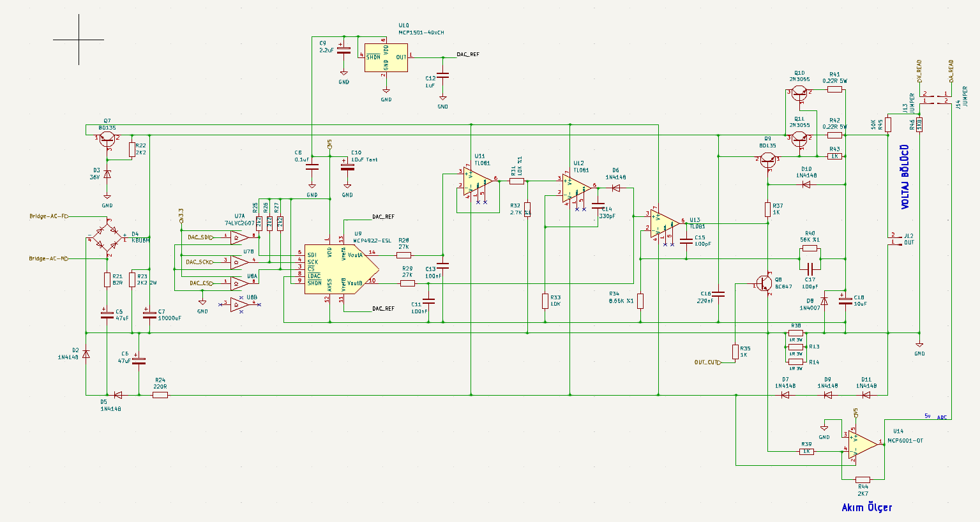Select the U8A buffer gate
Screen dimensions: 980x522
point(239,283)
